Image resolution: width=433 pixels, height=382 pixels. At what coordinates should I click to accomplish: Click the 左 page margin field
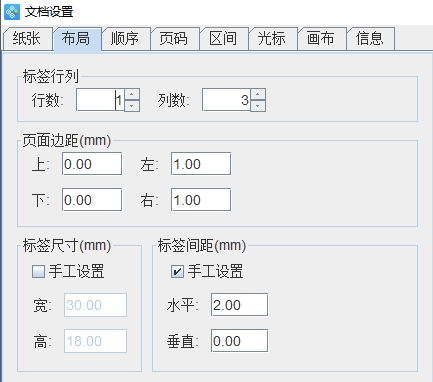click(x=201, y=164)
